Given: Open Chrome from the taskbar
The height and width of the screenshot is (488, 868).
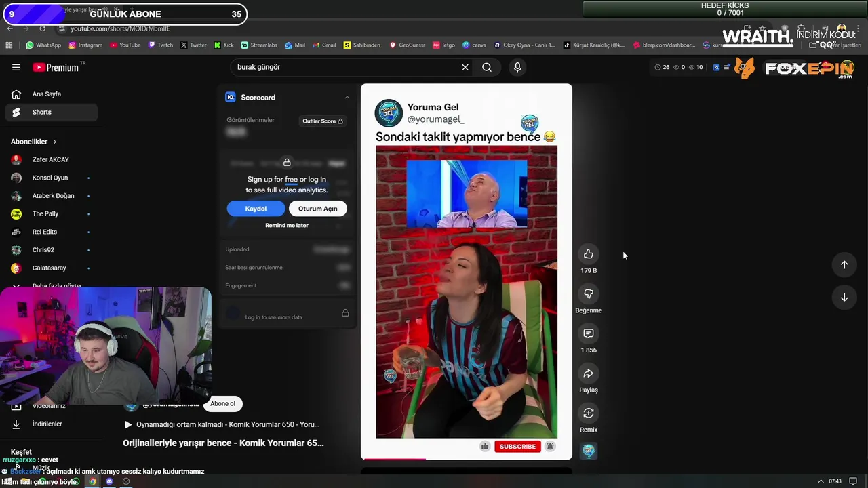Looking at the screenshot, I should (x=93, y=481).
